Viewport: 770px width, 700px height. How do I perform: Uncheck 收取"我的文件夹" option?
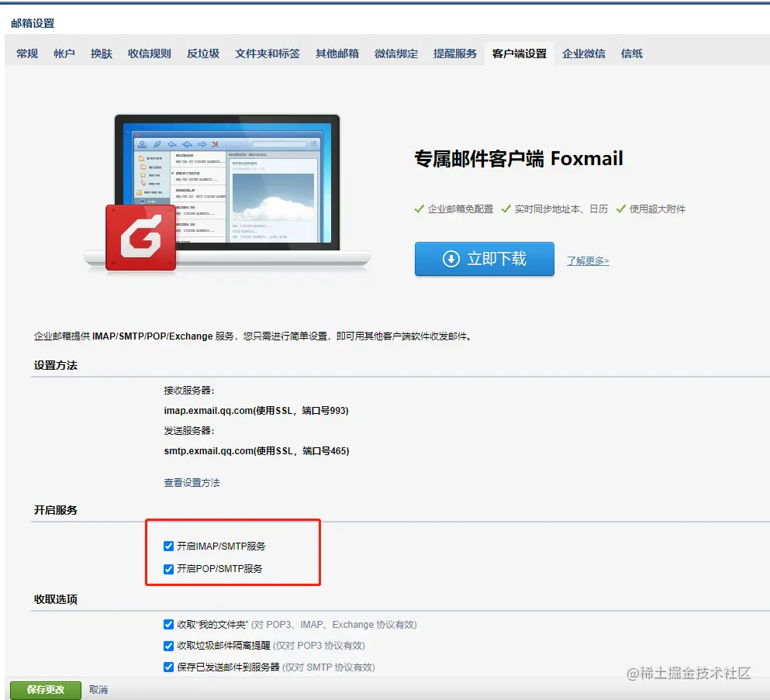click(x=168, y=624)
